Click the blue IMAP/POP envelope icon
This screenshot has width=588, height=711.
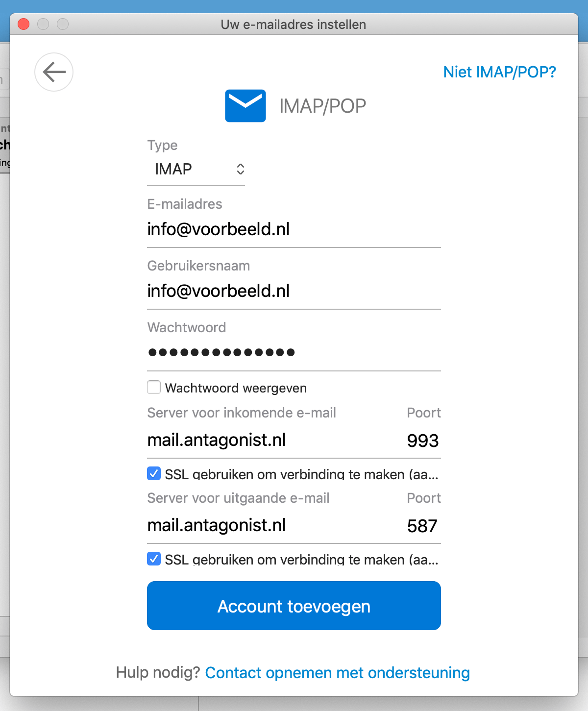[x=245, y=105]
